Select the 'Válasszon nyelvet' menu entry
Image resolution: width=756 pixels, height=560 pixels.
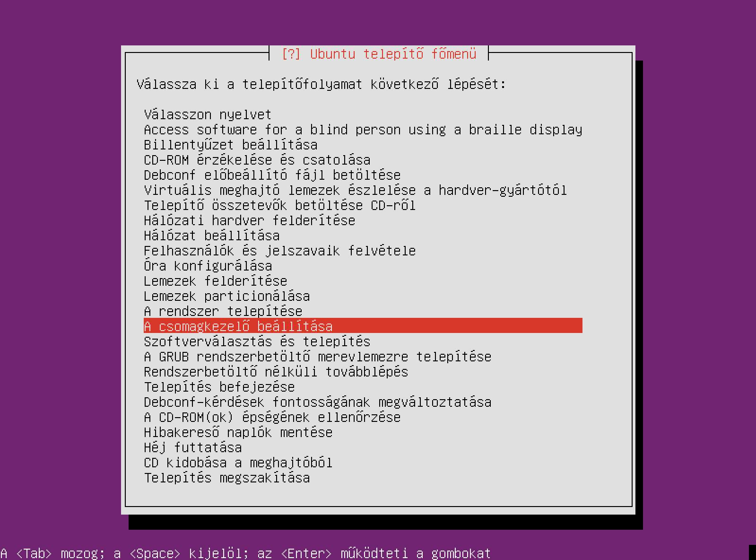(x=363, y=114)
